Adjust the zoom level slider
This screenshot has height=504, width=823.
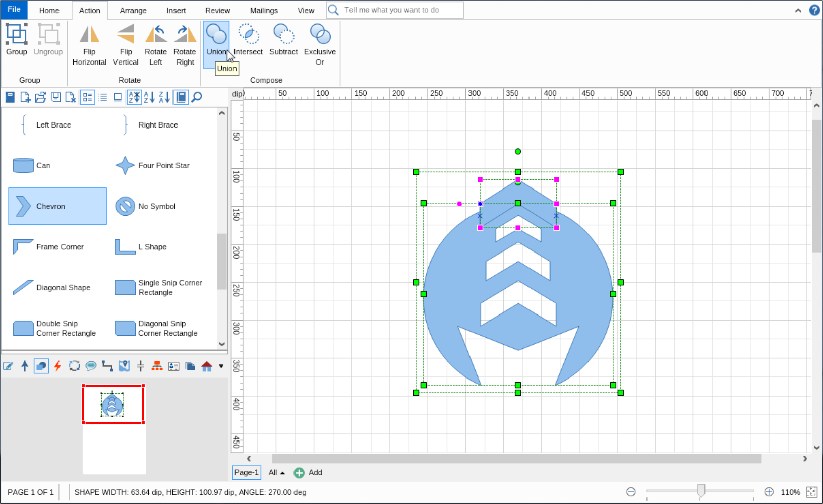[700, 490]
